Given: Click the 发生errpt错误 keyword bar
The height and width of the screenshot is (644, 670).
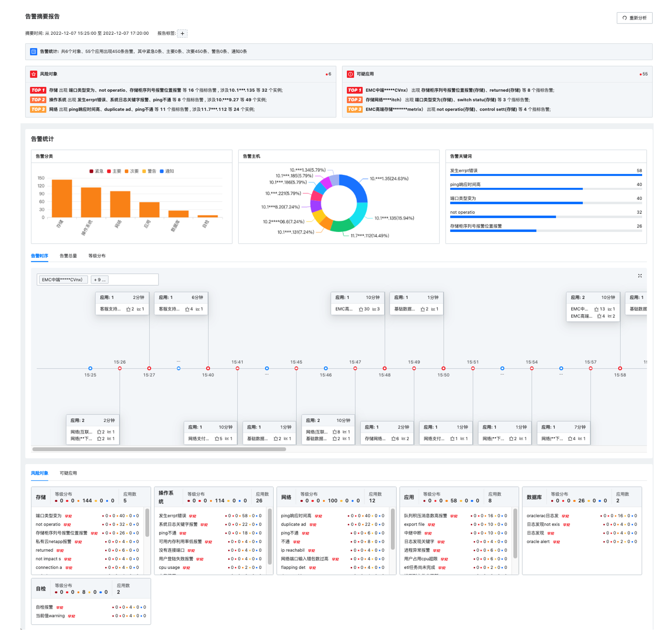Looking at the screenshot, I should pos(546,175).
